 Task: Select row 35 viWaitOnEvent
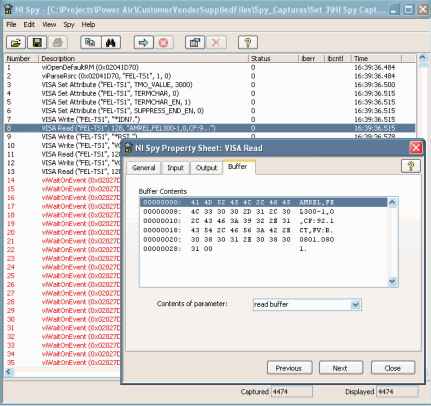(x=63, y=362)
